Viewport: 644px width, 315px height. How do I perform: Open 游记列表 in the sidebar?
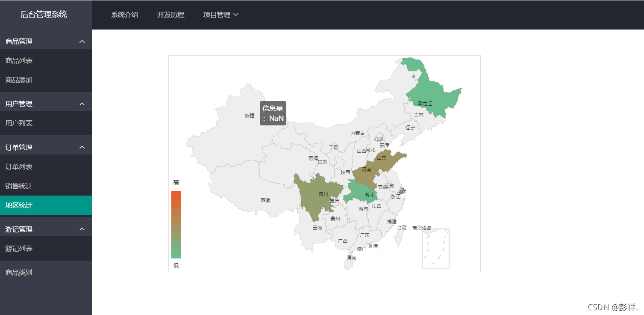coord(46,249)
